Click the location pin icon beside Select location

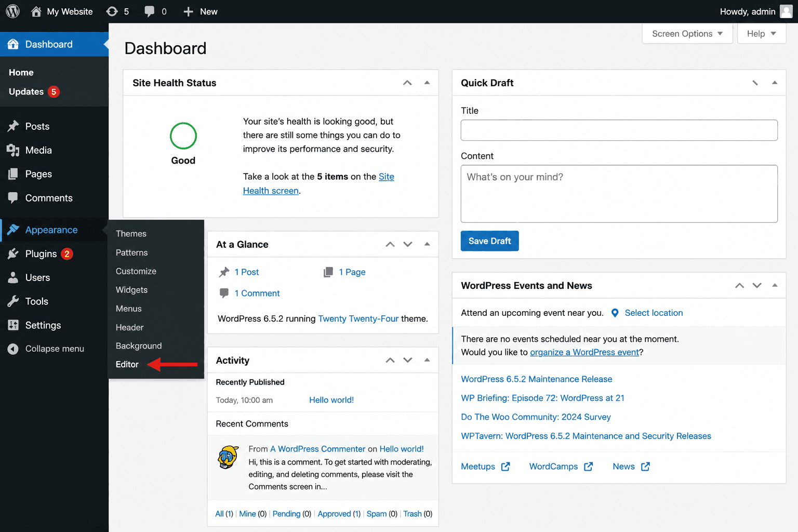[x=615, y=313]
